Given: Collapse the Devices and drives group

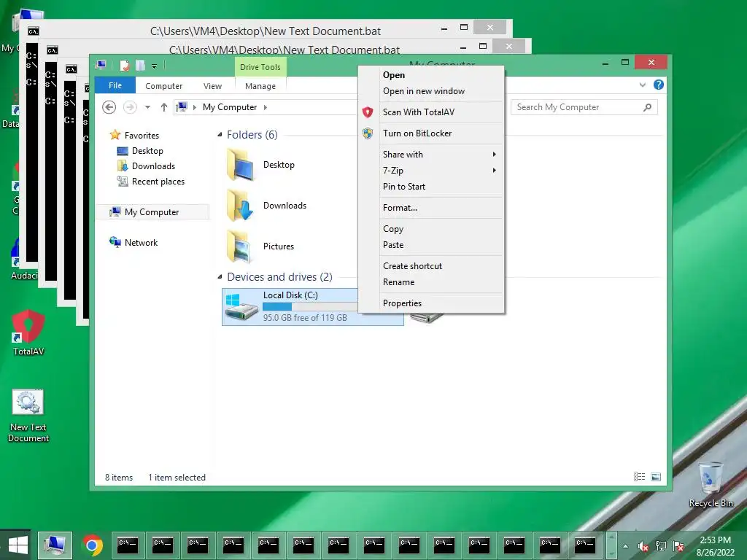Looking at the screenshot, I should [x=220, y=276].
